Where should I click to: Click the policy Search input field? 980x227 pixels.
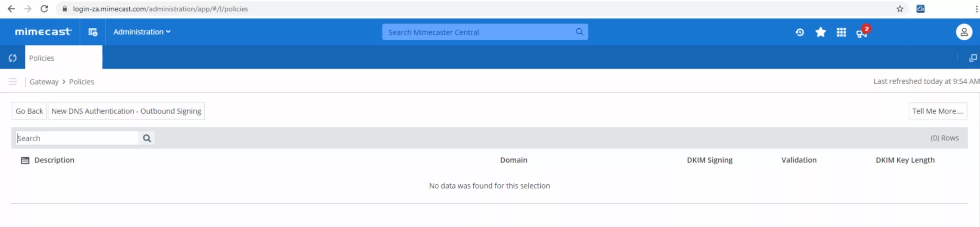coord(78,138)
